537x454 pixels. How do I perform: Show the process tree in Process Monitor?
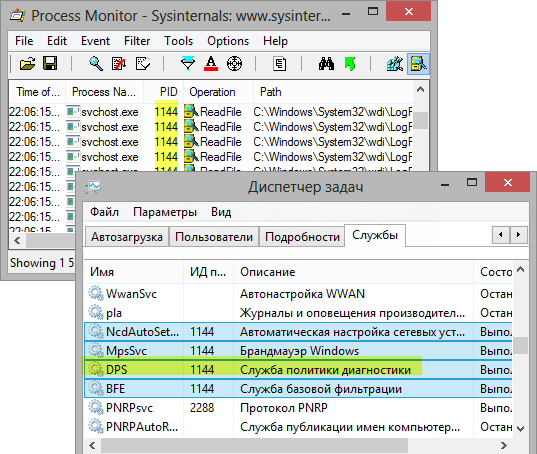coord(279,64)
